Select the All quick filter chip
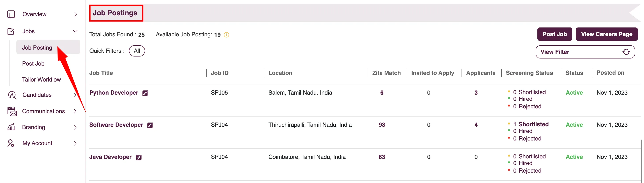The image size is (644, 183). click(137, 51)
